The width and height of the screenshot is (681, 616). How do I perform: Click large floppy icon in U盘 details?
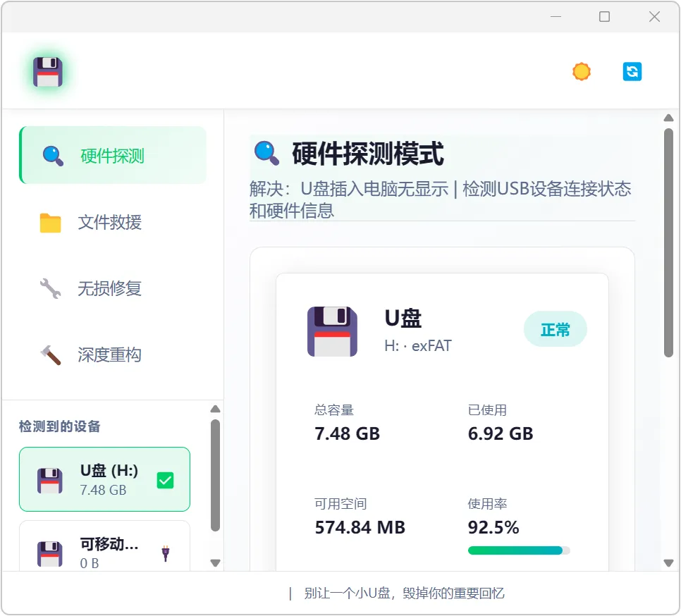tap(332, 332)
